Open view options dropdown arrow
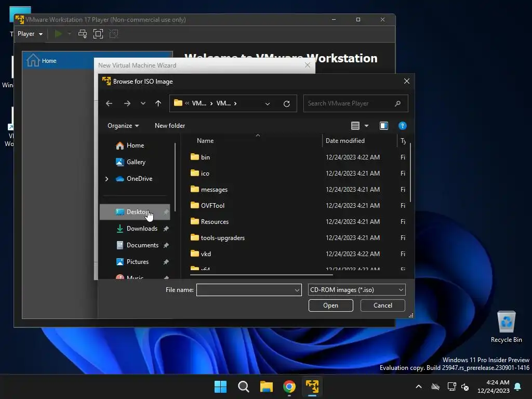The width and height of the screenshot is (532, 399). pos(366,126)
